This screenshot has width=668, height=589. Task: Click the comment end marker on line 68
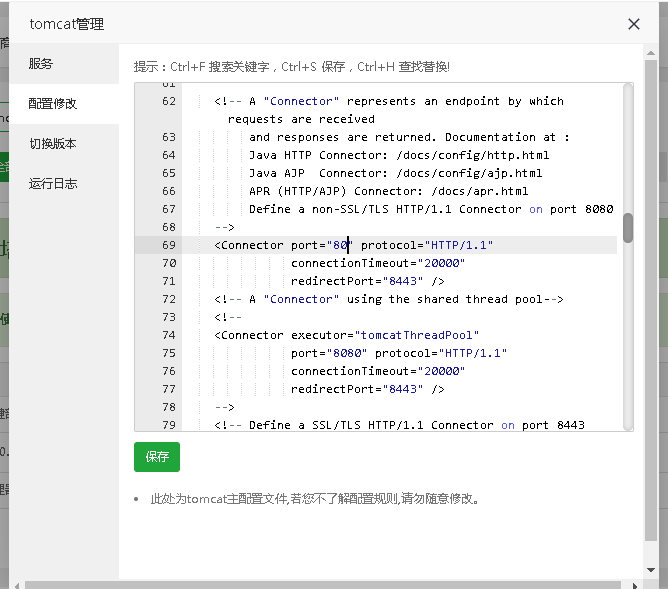coord(225,227)
